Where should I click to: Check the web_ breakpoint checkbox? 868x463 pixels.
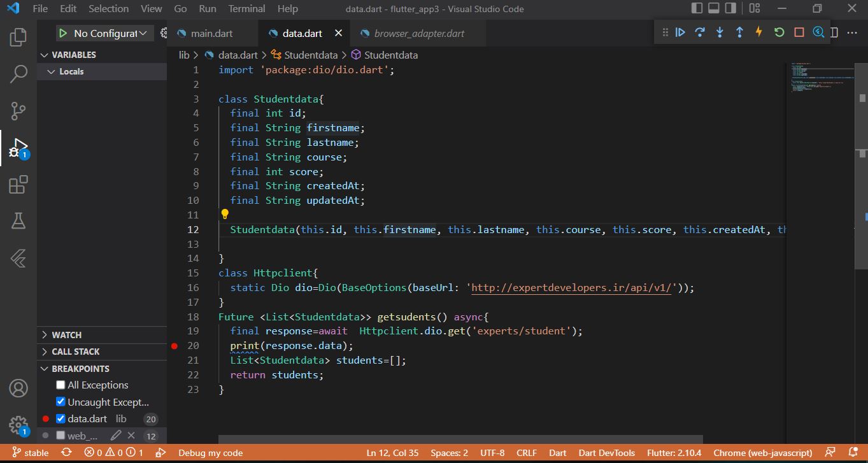tap(60, 436)
